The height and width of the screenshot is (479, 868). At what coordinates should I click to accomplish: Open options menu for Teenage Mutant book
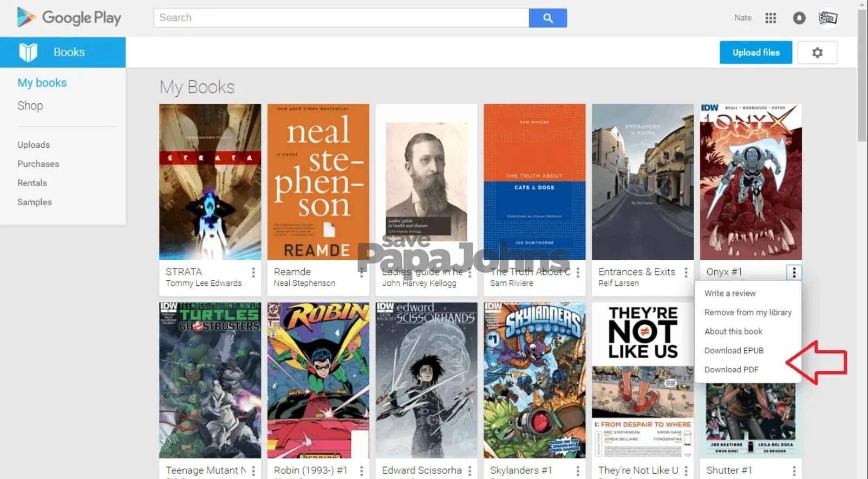(x=253, y=471)
